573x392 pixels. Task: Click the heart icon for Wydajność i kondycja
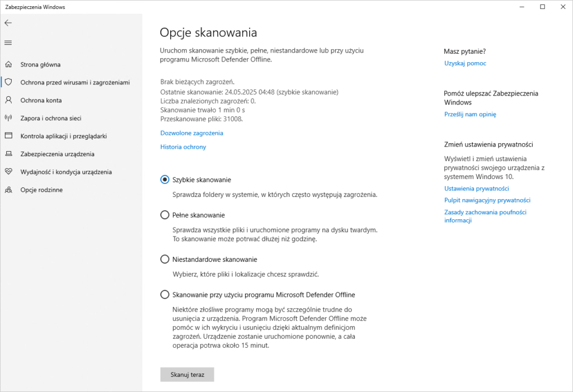pos(8,172)
